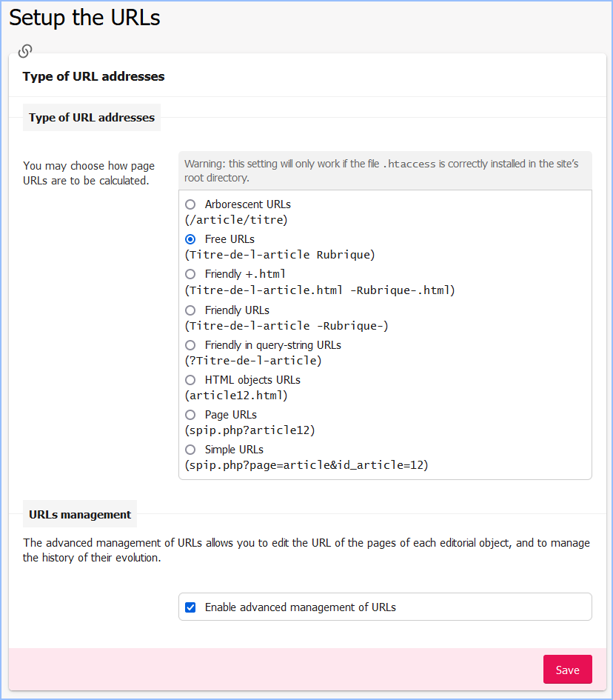The image size is (613, 700).
Task: Click the URLs management section heading
Action: pyautogui.click(x=80, y=515)
